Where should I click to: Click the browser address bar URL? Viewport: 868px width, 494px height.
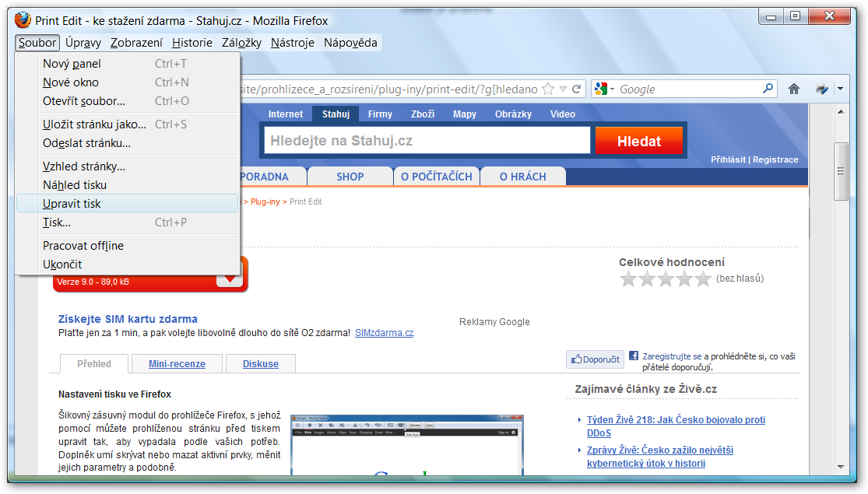tap(388, 89)
